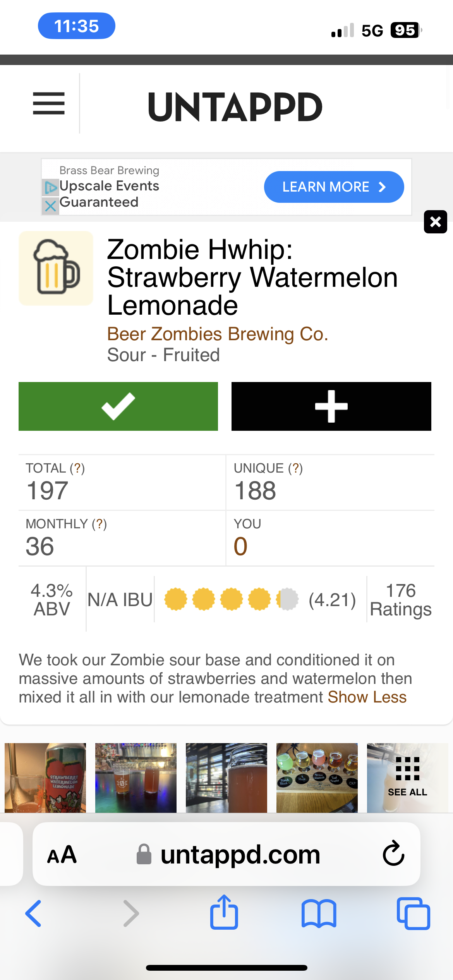453x980 pixels.
Task: Open the Safari bookmarks icon
Action: [x=319, y=913]
